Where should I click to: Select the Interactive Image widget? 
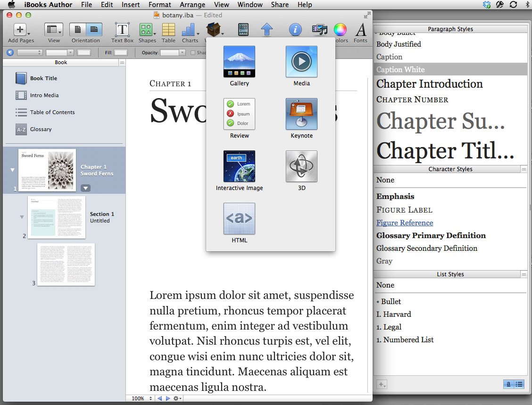click(239, 166)
